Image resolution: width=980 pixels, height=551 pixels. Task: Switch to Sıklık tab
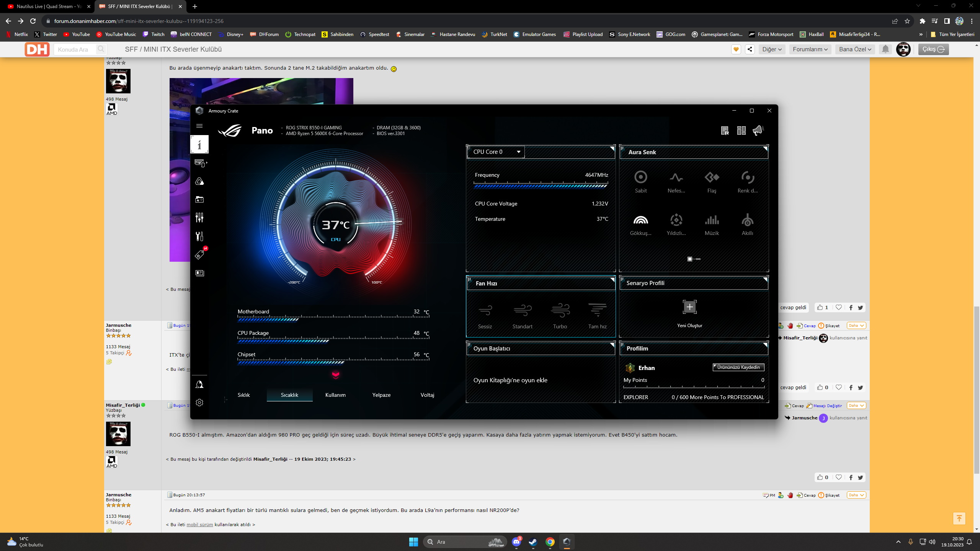pyautogui.click(x=244, y=395)
